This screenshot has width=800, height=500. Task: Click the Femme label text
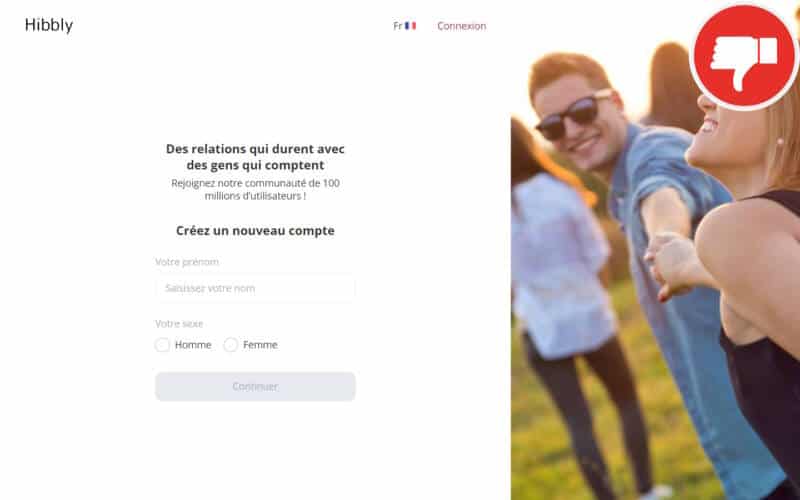[260, 345]
